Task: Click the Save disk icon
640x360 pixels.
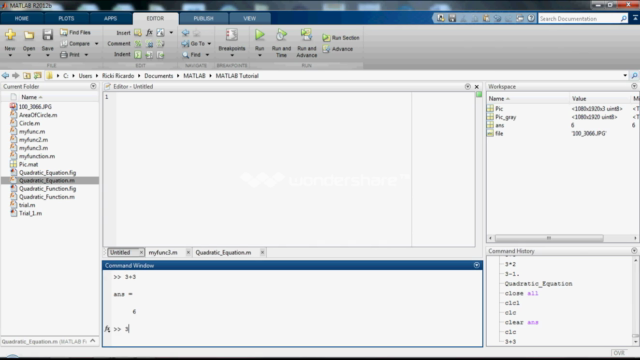Action: point(48,35)
